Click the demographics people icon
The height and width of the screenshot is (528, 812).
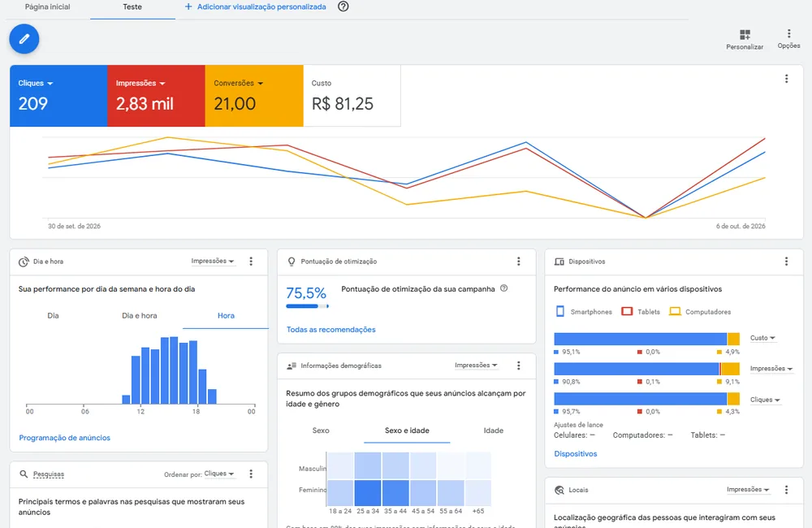[x=292, y=366]
